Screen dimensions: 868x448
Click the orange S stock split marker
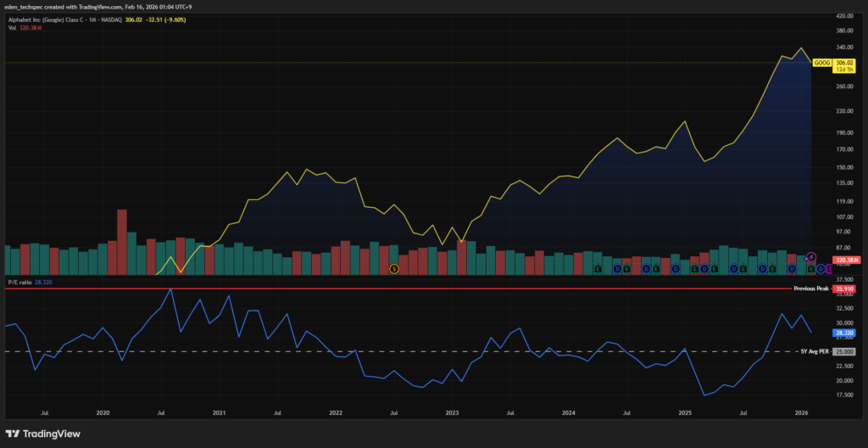394,269
